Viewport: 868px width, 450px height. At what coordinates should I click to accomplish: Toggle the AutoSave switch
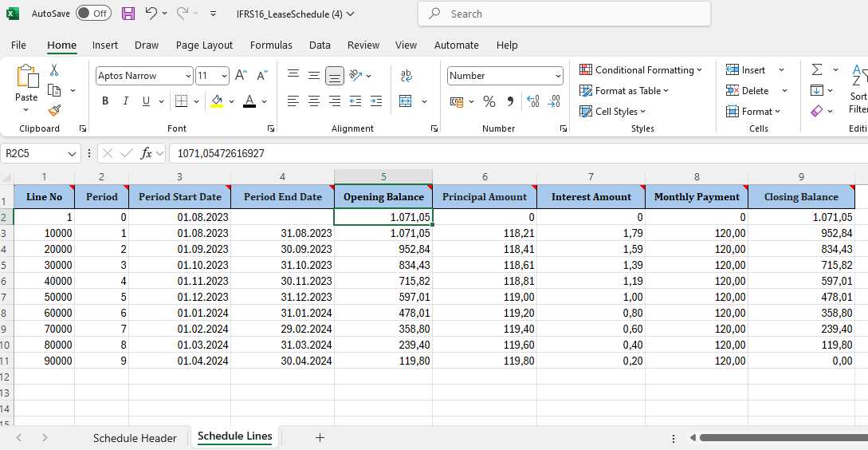pos(93,14)
